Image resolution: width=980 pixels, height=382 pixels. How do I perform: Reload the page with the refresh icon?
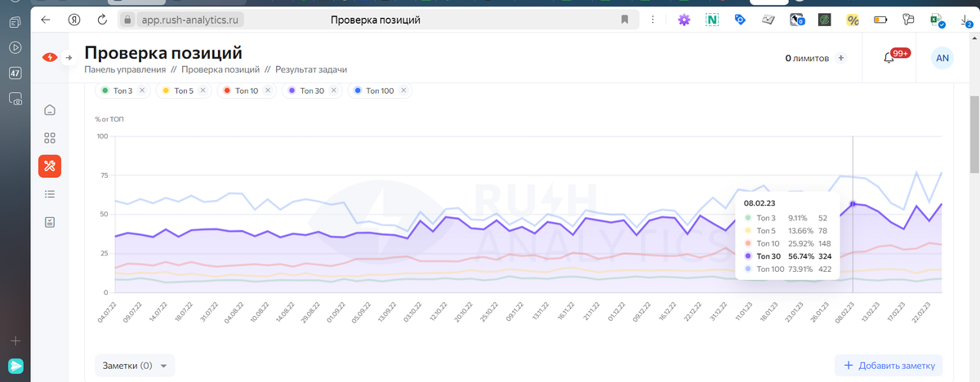pyautogui.click(x=102, y=19)
